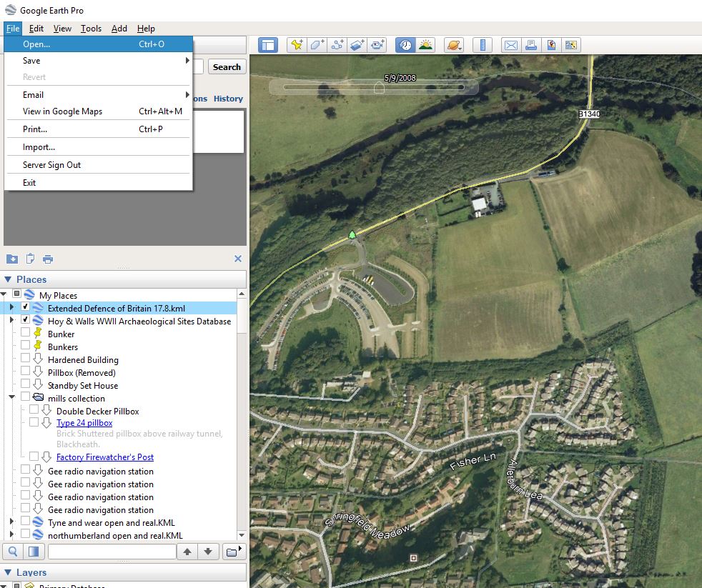Open the ruler measurement tool
Viewport: 702px width, 588px height.
(x=483, y=45)
